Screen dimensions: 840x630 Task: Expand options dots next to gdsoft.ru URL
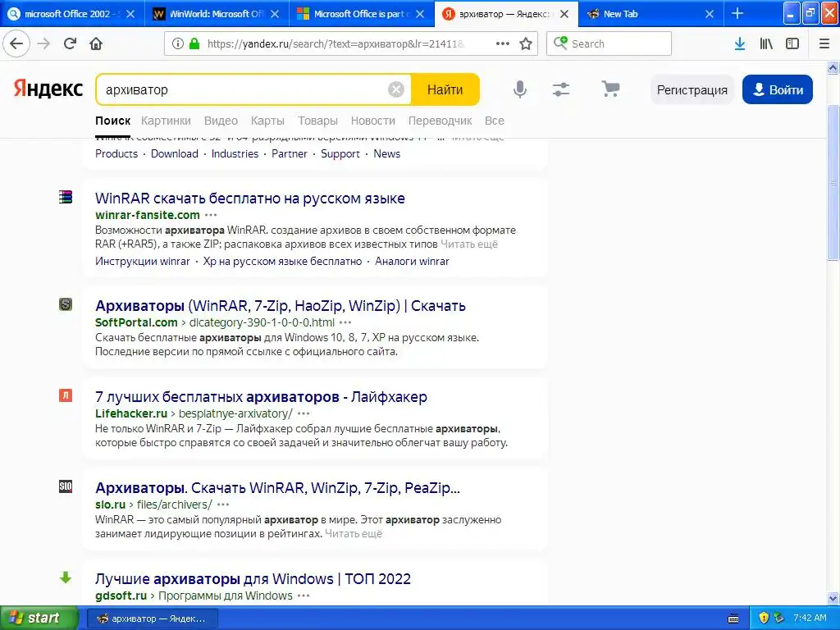(x=304, y=596)
